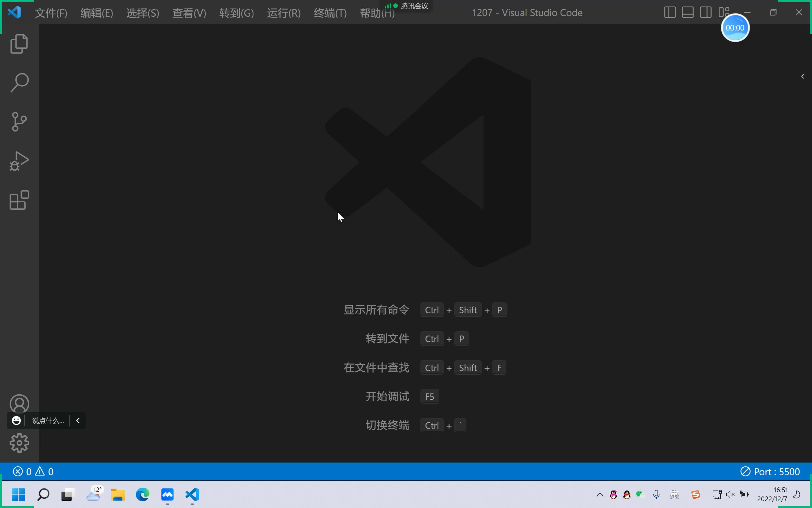Open the Accounts menu icon
Screen dimensions: 812x508
(19, 404)
